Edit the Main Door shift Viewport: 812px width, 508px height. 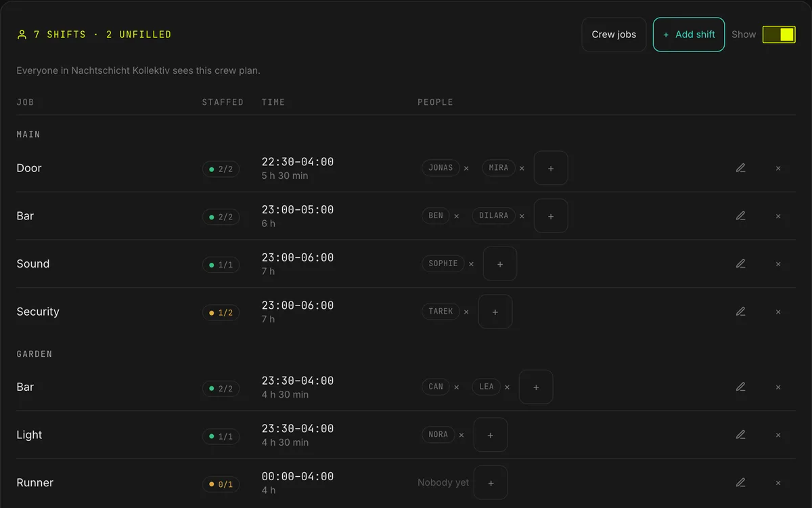point(740,168)
